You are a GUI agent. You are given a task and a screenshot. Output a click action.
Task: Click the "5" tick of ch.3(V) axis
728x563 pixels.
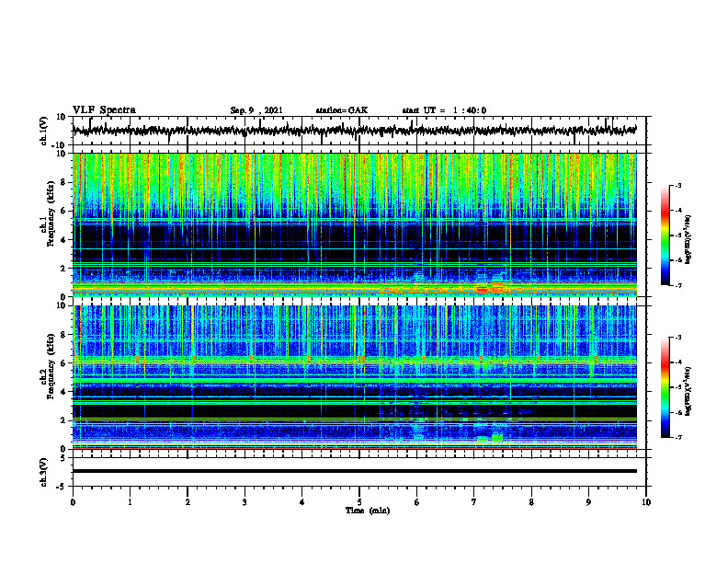(63, 458)
